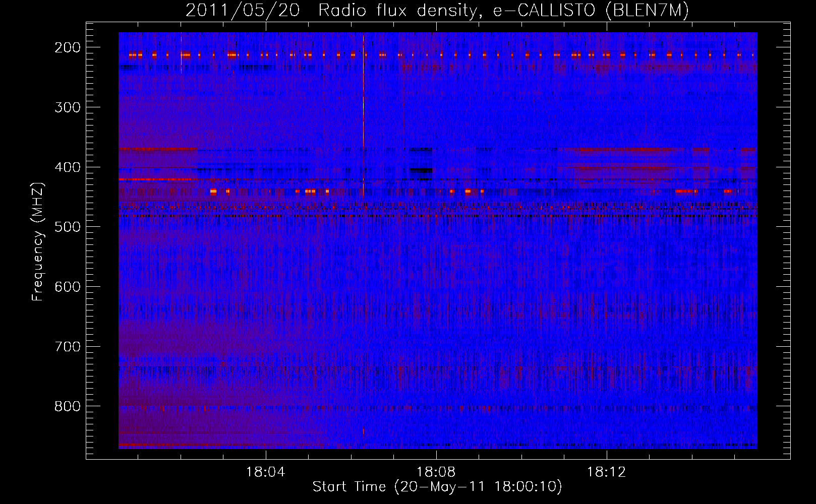816x504 pixels.
Task: Click the 400 frequency tick label
Action: tap(67, 167)
